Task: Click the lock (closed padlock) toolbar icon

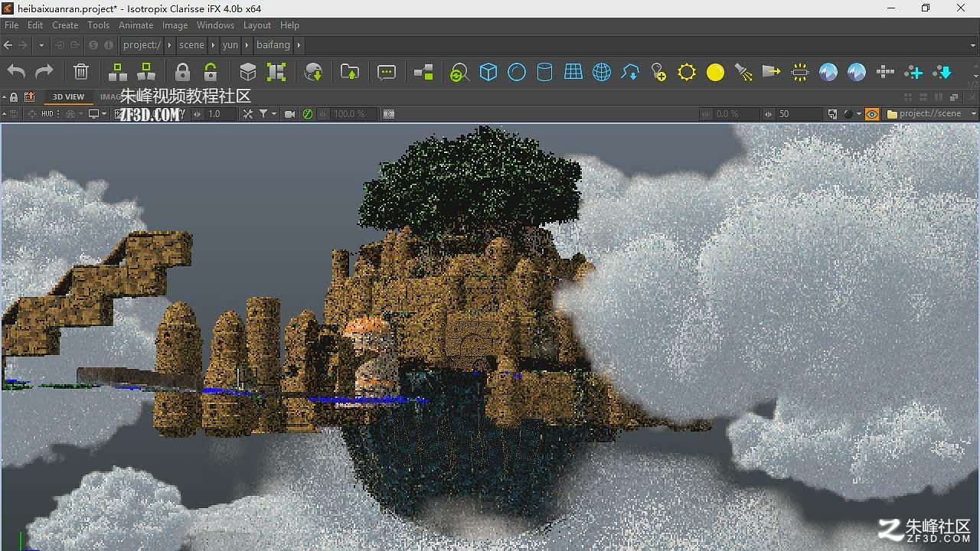Action: coord(182,72)
